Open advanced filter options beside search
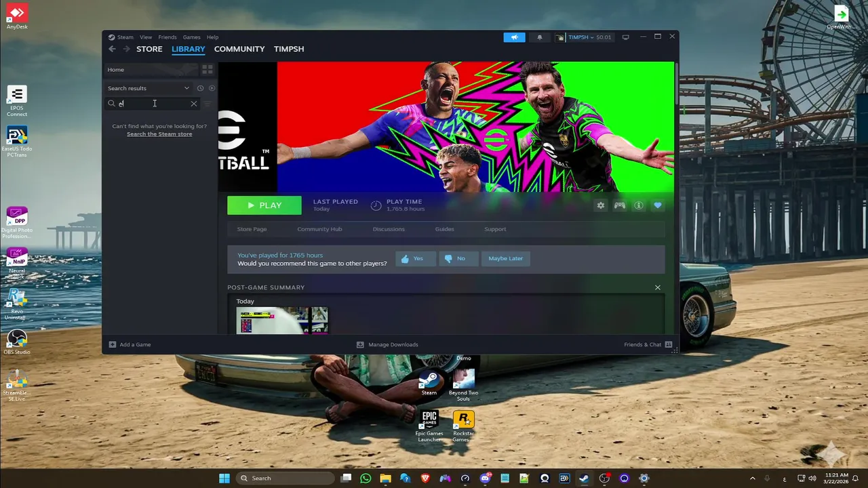The width and height of the screenshot is (868, 488). 208,104
